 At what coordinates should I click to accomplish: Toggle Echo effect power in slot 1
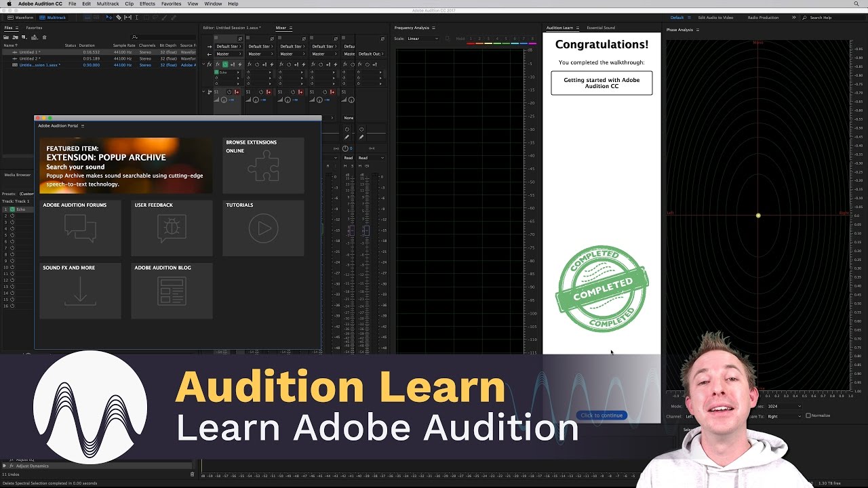(x=12, y=209)
